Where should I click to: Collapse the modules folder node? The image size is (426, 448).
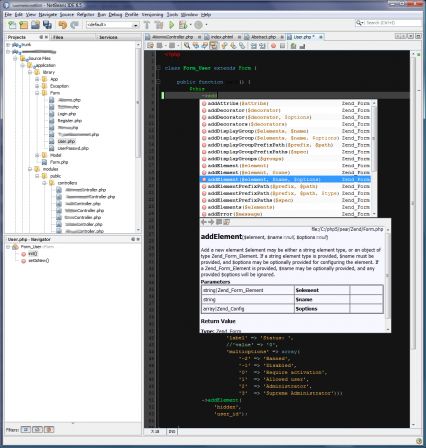coord(30,169)
